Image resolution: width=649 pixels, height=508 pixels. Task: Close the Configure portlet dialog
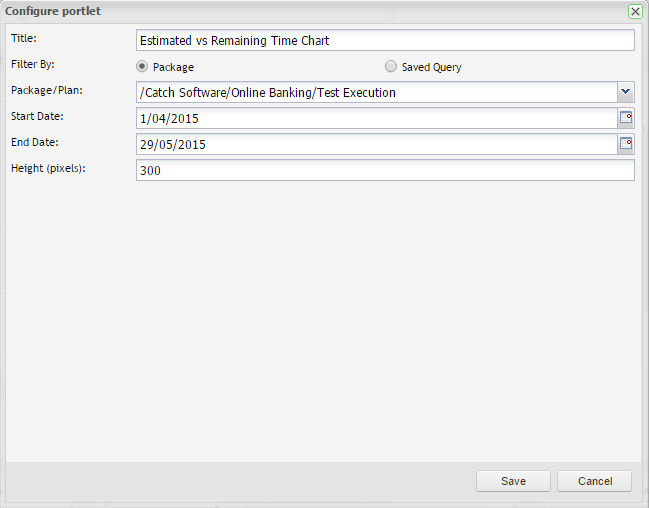pyautogui.click(x=635, y=11)
